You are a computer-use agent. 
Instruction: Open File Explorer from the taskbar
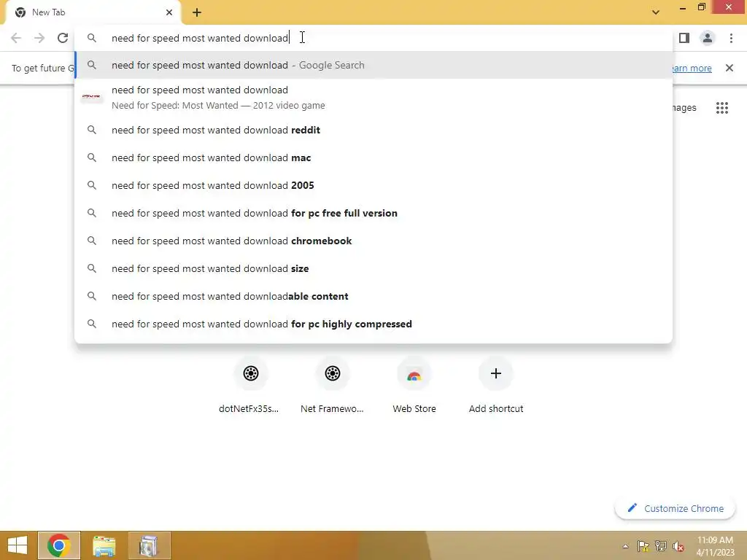[104, 545]
